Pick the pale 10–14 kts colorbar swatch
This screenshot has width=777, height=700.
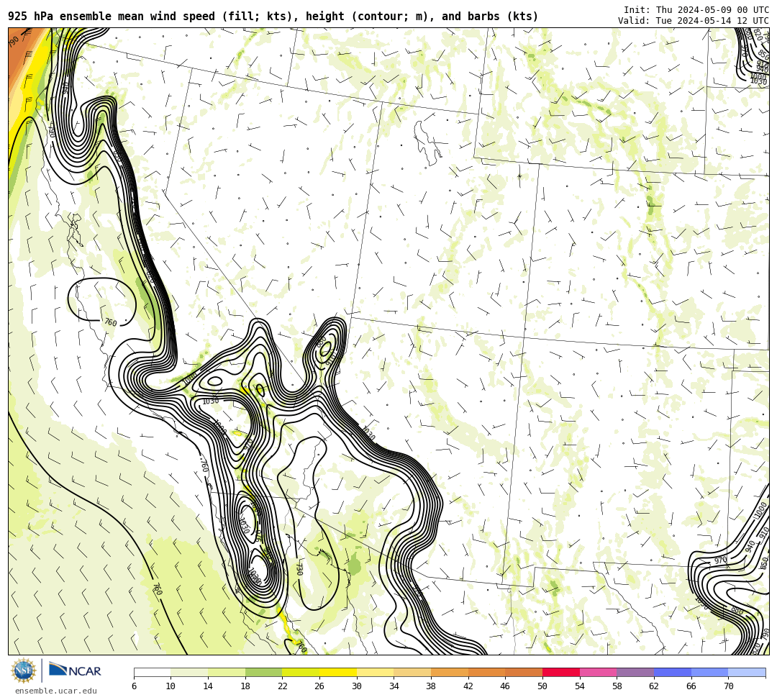pyautogui.click(x=189, y=672)
